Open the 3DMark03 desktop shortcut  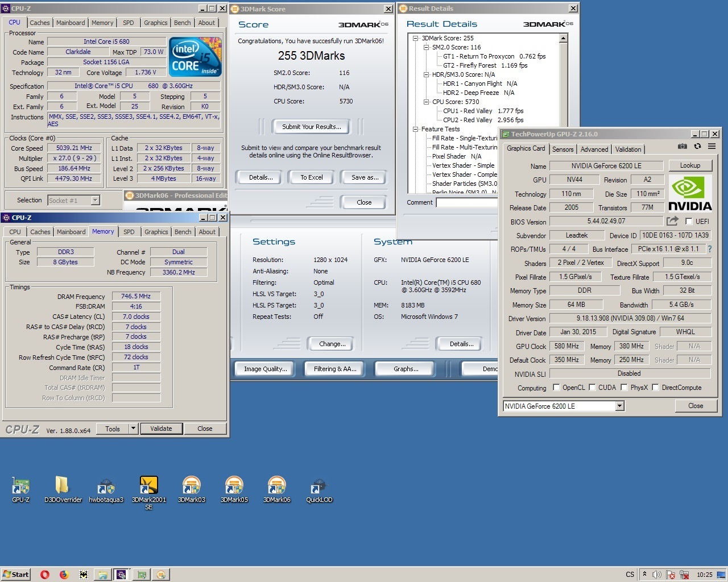pyautogui.click(x=191, y=489)
